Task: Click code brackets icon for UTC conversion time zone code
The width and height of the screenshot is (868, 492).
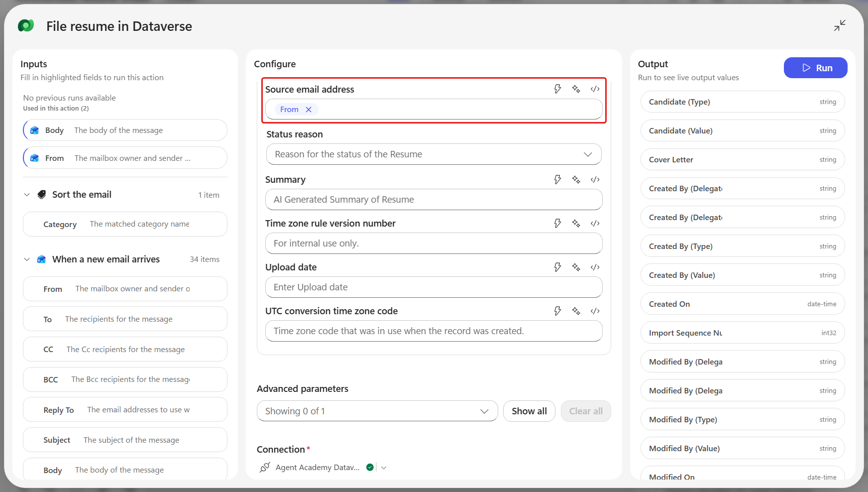Action: [x=595, y=311]
